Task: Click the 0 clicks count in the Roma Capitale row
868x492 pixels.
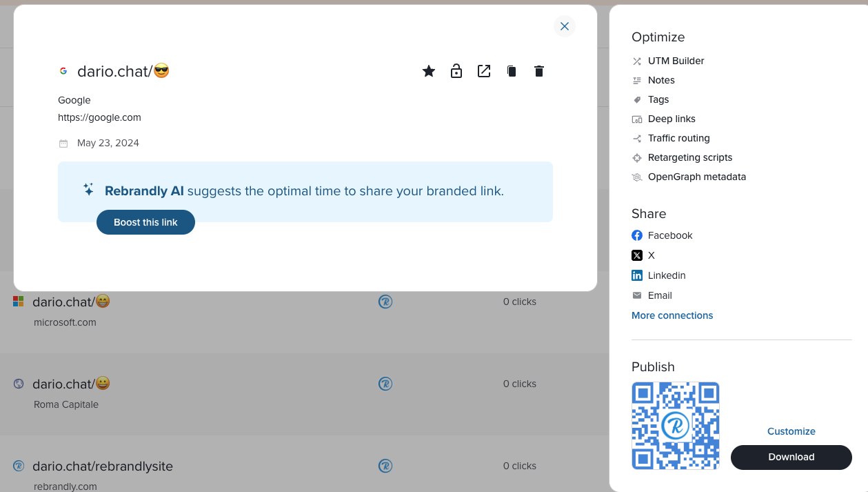Action: 520,384
